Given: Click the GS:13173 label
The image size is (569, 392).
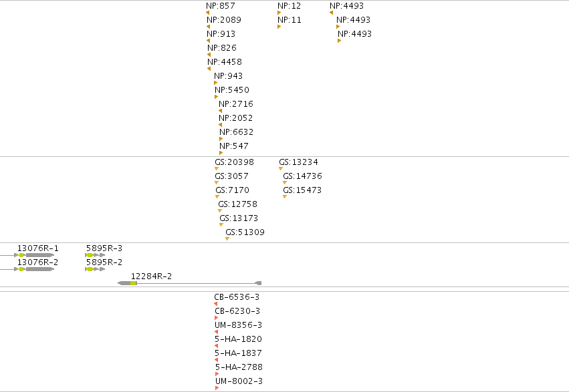Looking at the screenshot, I should (x=239, y=218).
